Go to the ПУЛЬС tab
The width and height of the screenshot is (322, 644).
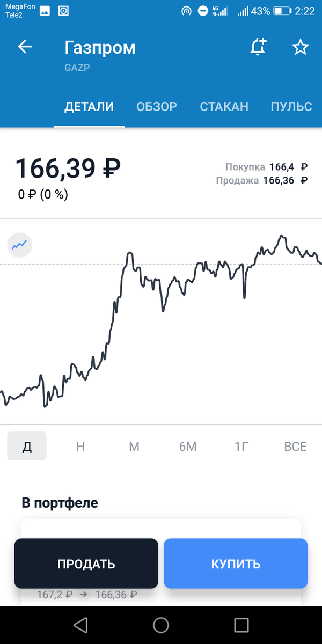[291, 106]
